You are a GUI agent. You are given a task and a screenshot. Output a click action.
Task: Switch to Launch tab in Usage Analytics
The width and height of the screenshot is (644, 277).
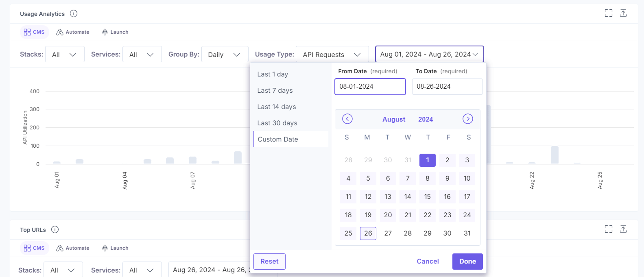point(115,32)
